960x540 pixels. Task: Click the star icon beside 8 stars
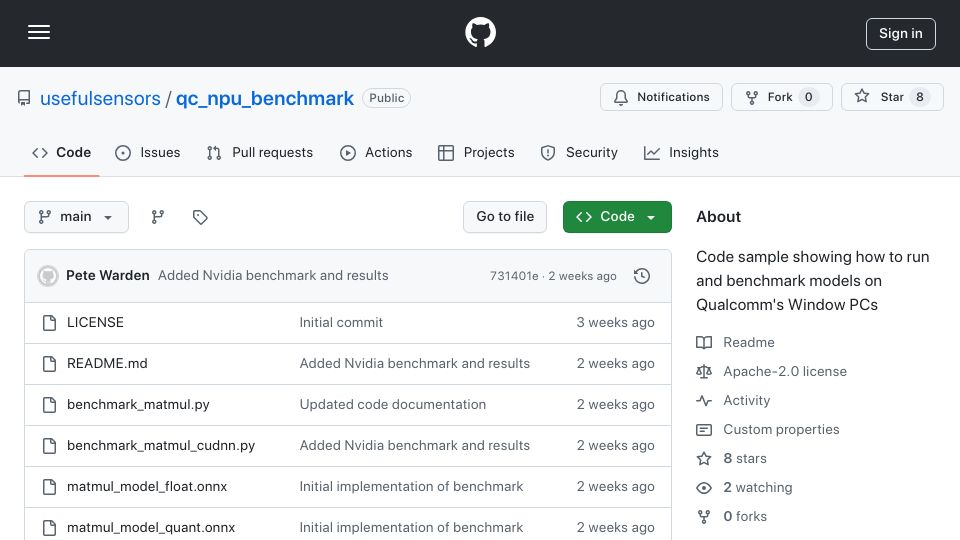pos(704,459)
